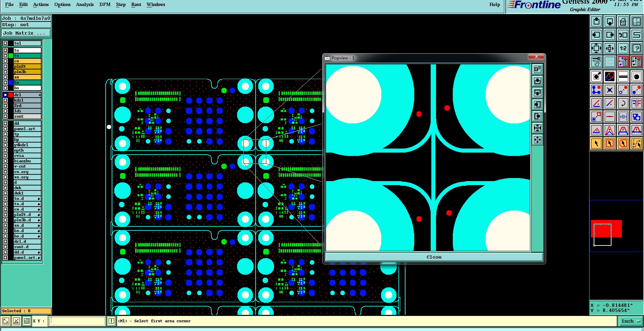Open the Edit menu
644x331 pixels.
[23, 4]
